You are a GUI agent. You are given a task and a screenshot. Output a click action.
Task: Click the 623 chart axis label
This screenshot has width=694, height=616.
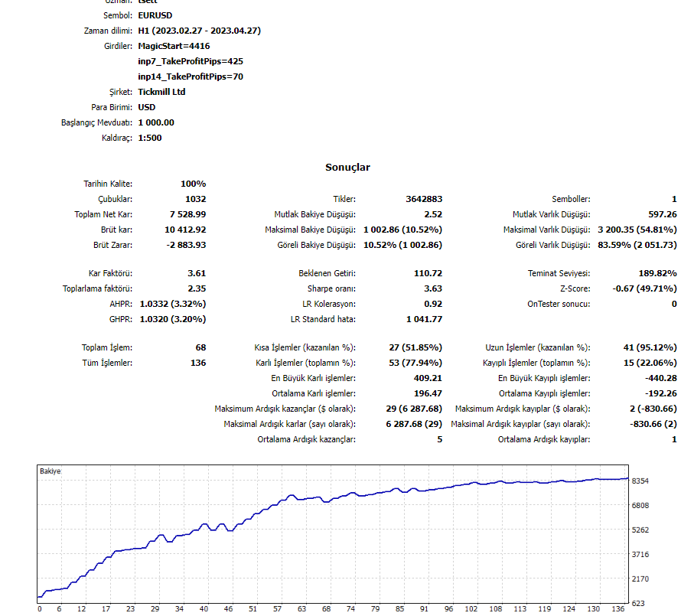pos(638,603)
